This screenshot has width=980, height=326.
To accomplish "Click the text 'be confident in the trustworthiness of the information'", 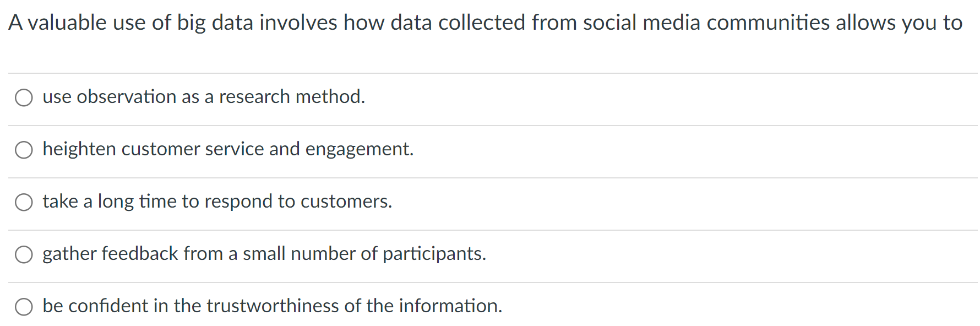I will pos(273,306).
